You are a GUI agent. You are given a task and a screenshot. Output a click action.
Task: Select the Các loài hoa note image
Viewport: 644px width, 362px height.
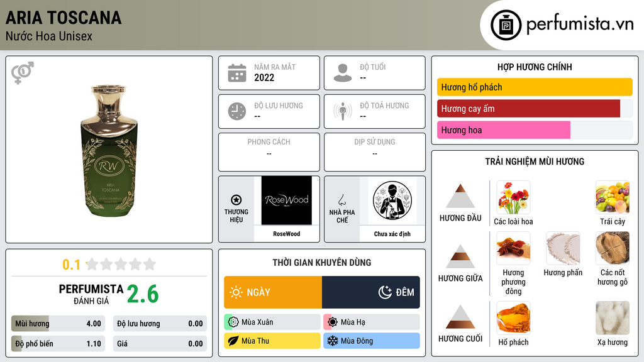513,197
